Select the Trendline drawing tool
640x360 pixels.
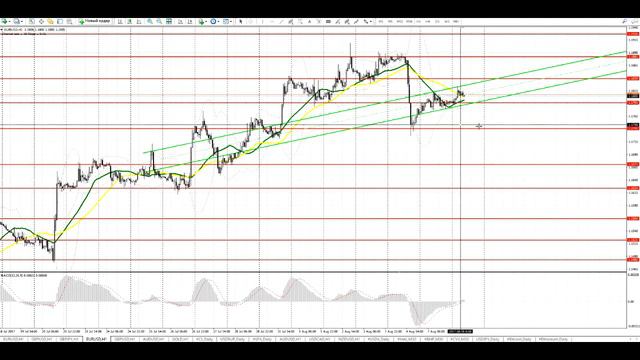(281, 21)
